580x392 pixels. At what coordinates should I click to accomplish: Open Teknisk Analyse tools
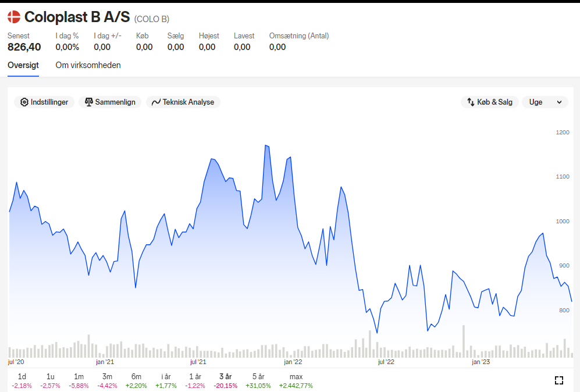click(x=183, y=102)
